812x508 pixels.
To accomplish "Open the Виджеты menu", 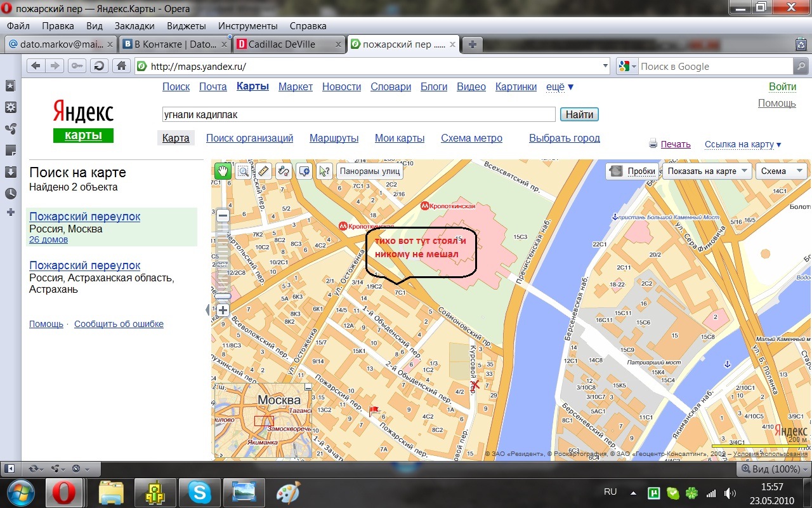I will point(187,26).
